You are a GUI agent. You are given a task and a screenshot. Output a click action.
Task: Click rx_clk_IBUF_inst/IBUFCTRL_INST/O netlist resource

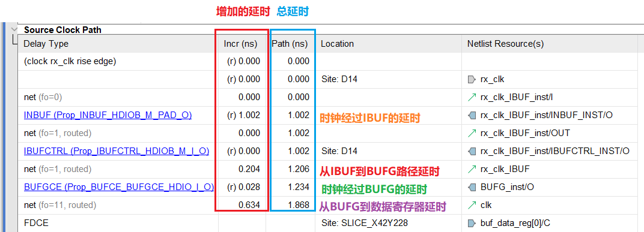point(555,151)
